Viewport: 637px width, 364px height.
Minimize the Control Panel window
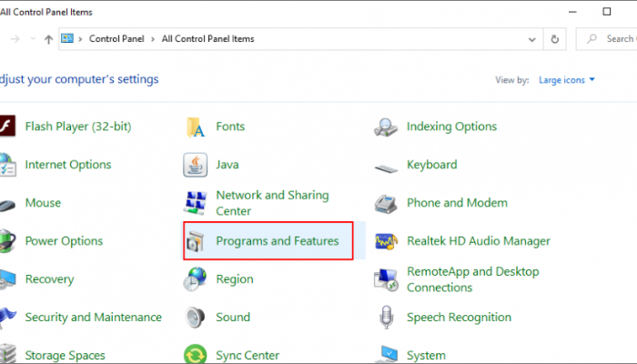(x=572, y=12)
